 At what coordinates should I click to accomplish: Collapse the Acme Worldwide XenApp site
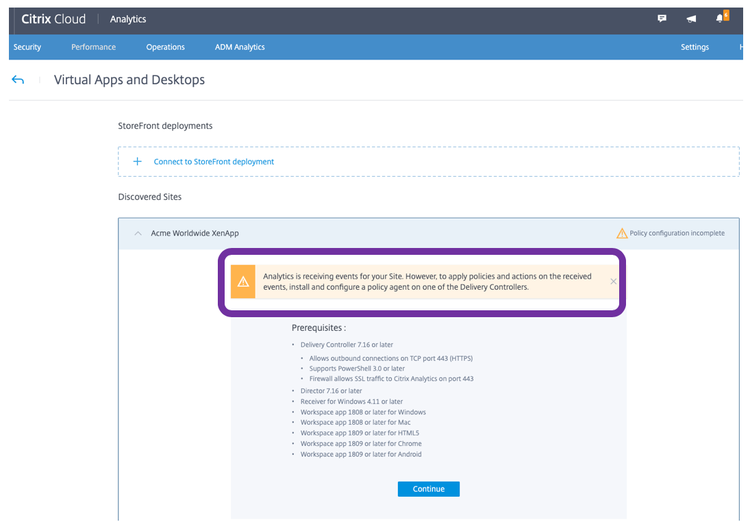pyautogui.click(x=138, y=233)
